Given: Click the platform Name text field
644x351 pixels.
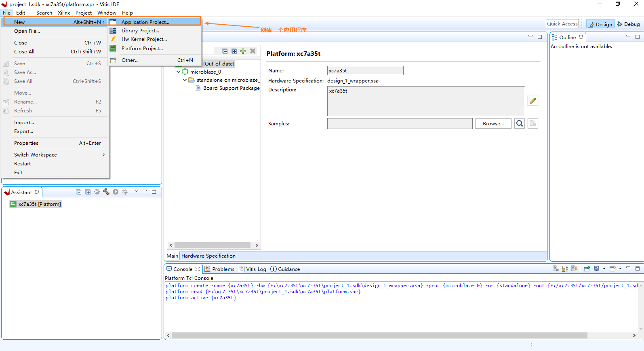Looking at the screenshot, I should [365, 71].
